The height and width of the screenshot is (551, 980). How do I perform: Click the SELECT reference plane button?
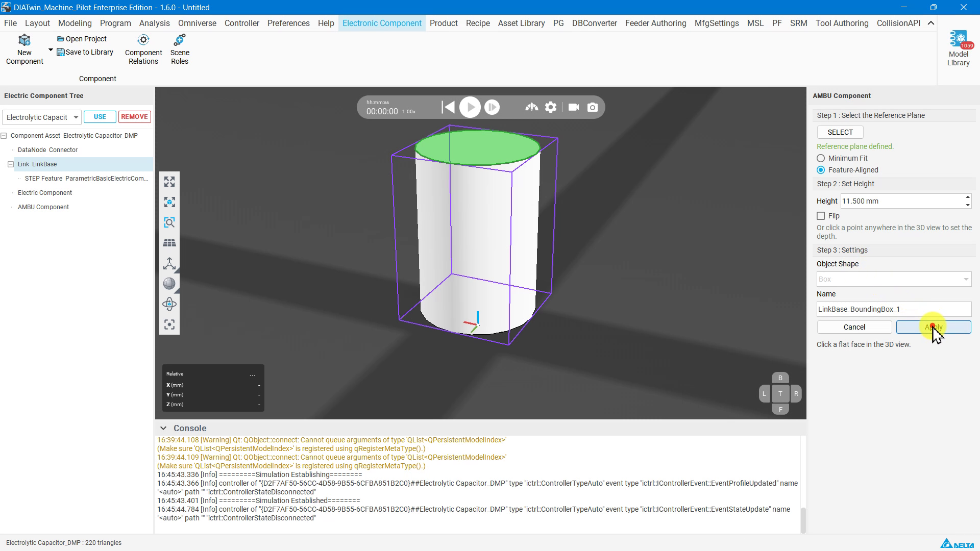840,132
